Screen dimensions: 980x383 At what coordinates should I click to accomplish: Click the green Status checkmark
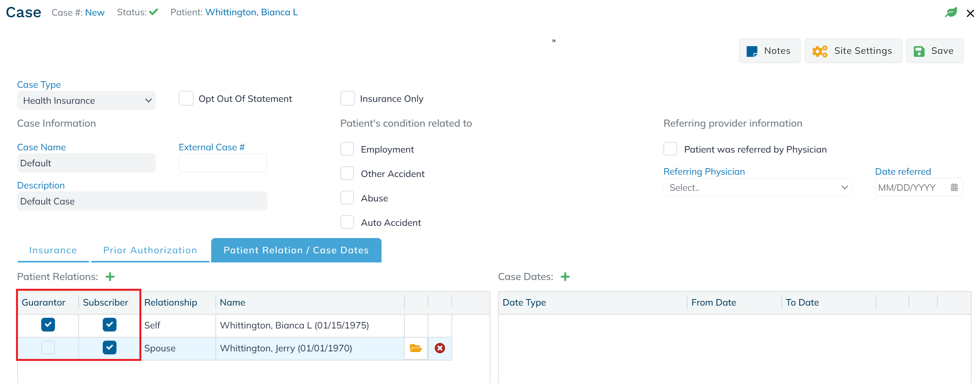pos(154,12)
